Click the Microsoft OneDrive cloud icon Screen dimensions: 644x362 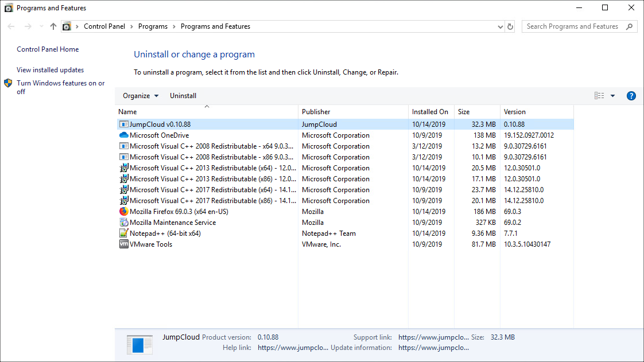123,135
